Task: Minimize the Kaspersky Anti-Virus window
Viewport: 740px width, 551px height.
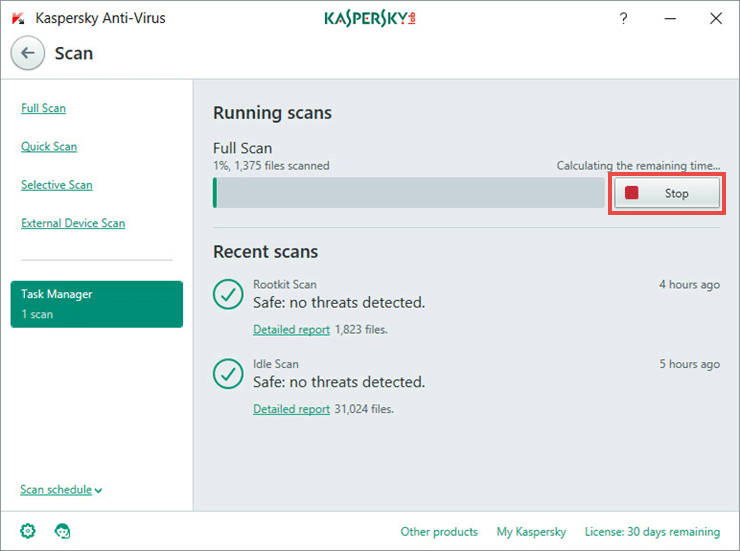Action: click(670, 18)
